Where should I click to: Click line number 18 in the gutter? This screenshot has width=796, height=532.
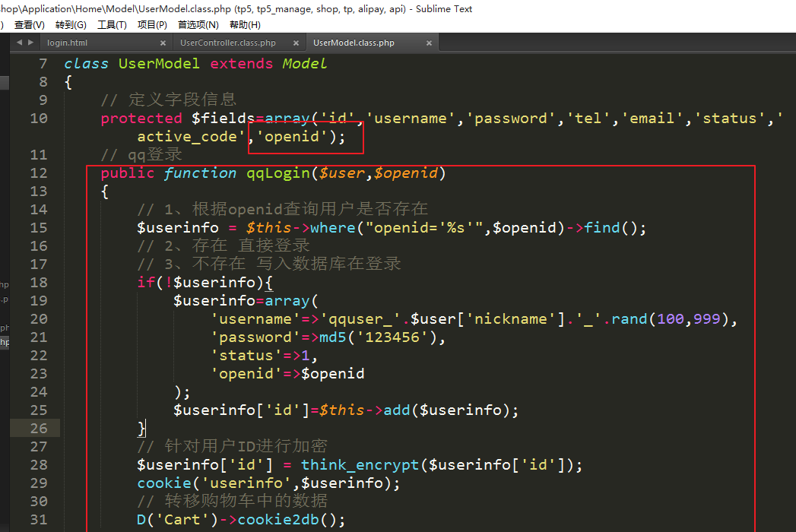39,282
